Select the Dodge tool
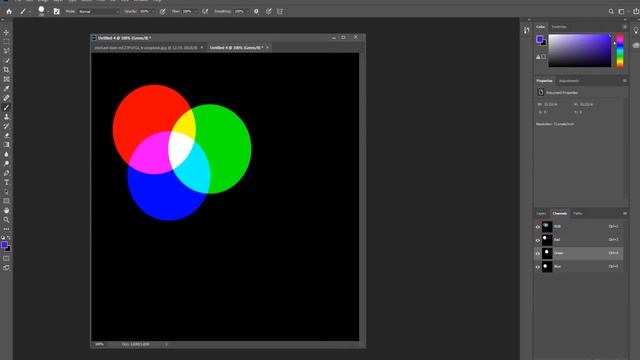 pyautogui.click(x=6, y=164)
